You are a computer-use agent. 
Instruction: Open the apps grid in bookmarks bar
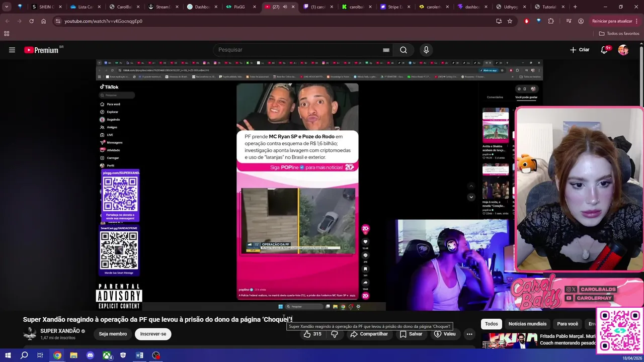coord(7,34)
